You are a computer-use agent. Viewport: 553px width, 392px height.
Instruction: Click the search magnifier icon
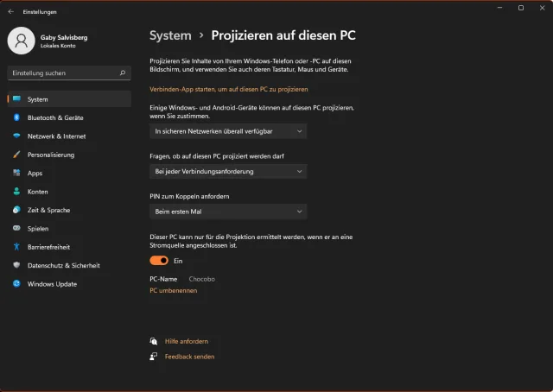123,73
